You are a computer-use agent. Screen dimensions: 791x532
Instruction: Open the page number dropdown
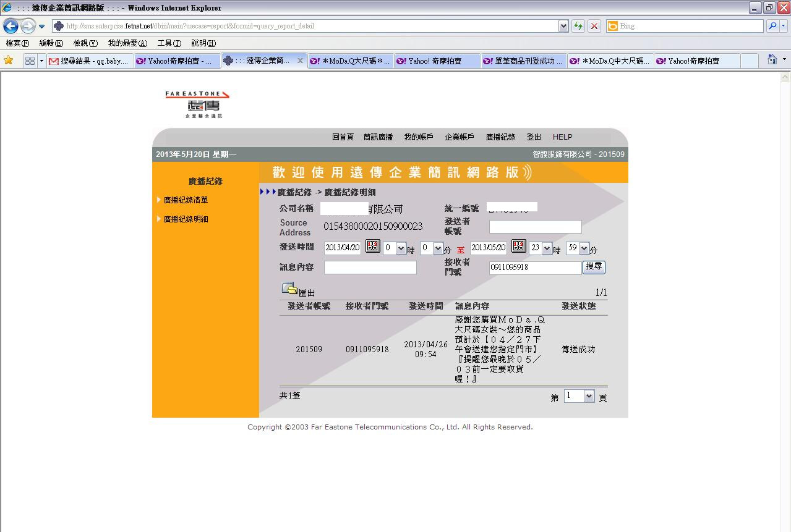(x=589, y=397)
